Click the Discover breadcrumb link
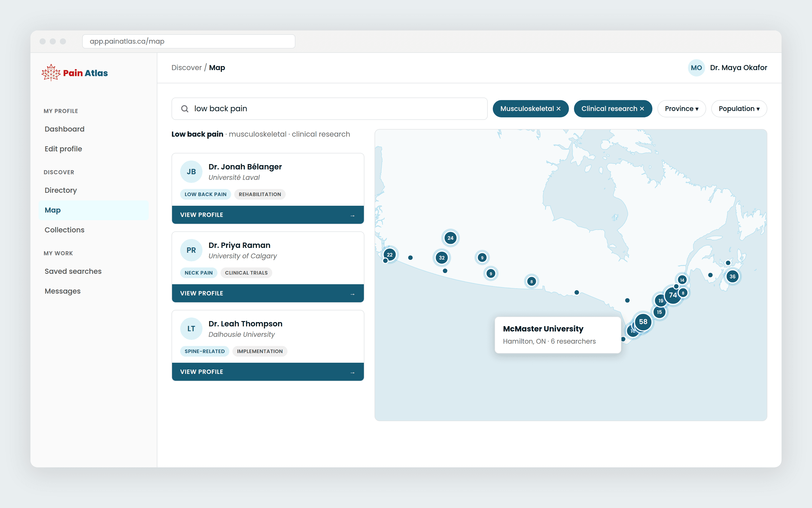Screen dimensions: 812x508 tap(187, 68)
